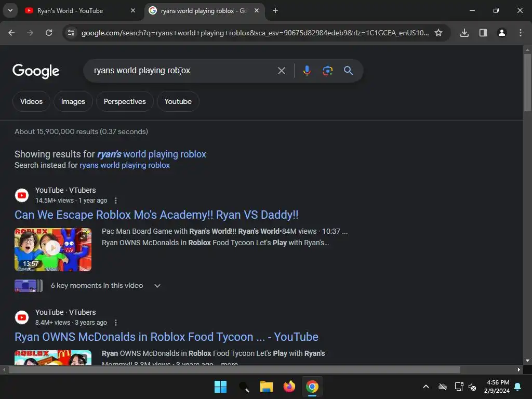Reload the current page
532x399 pixels.
click(x=49, y=33)
